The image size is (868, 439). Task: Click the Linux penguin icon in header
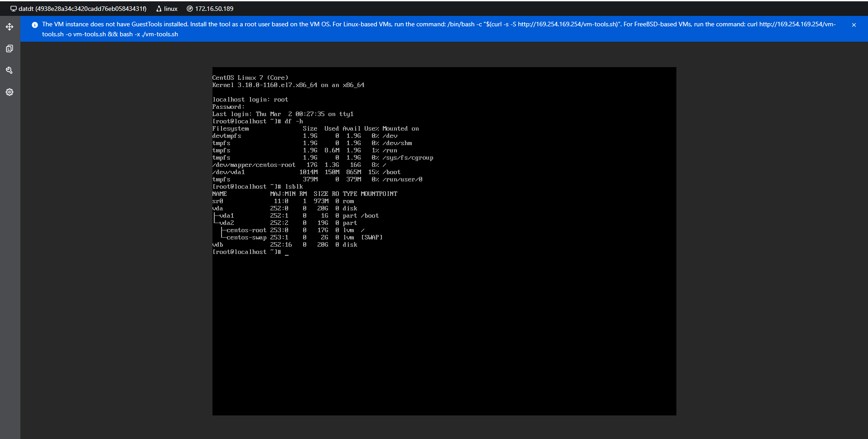[x=159, y=9]
